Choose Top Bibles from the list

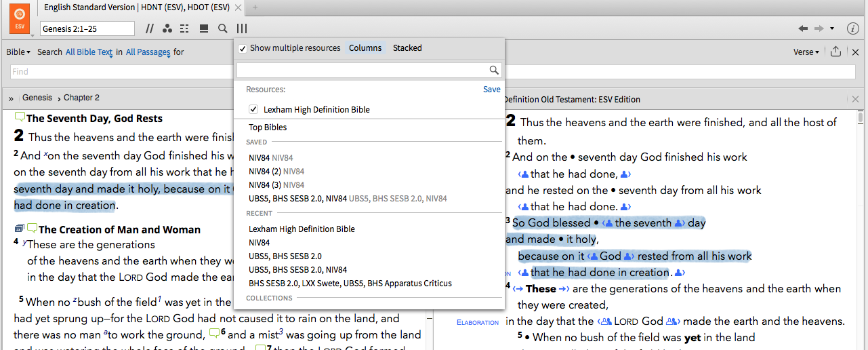[268, 128]
